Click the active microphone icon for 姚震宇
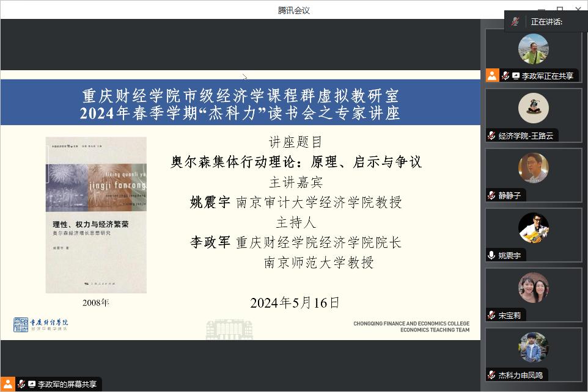The width and height of the screenshot is (588, 392). (491, 255)
